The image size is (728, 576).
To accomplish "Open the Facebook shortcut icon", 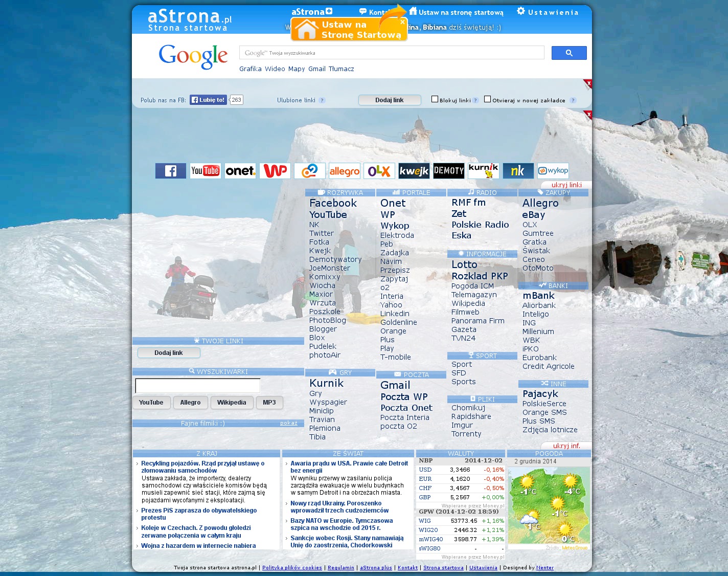I will 170,171.
